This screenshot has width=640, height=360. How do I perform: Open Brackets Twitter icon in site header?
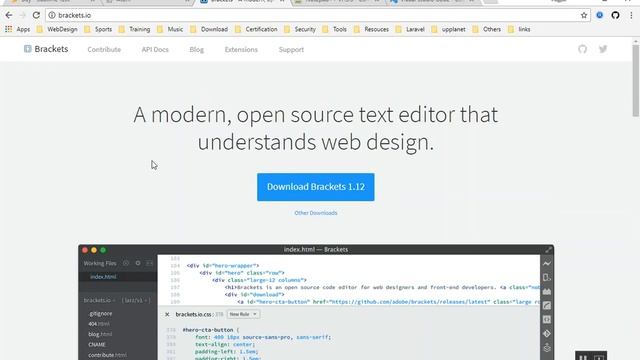coord(603,49)
